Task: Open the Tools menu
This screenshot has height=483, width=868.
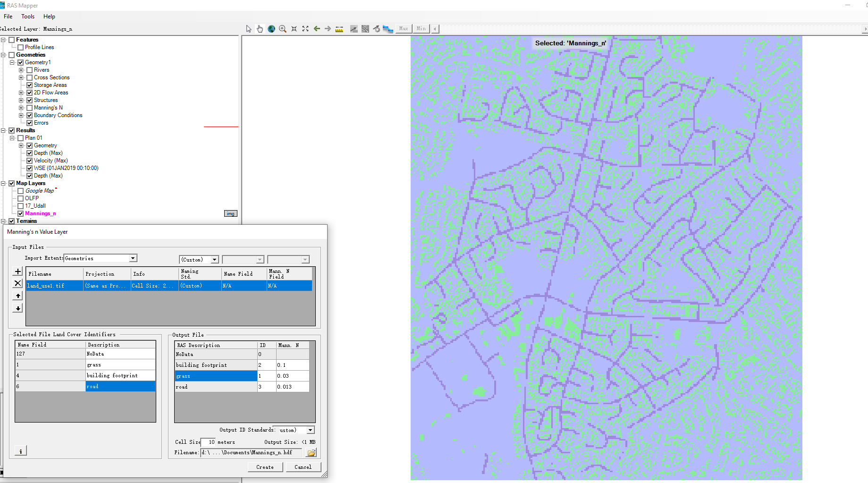Action: [28, 17]
